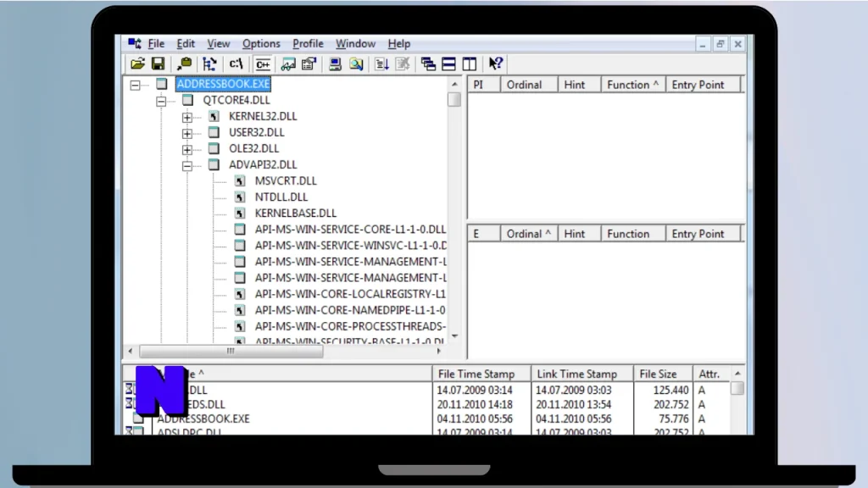Select MSVCRT.DLL tree item
The image size is (868, 488).
pyautogui.click(x=286, y=180)
